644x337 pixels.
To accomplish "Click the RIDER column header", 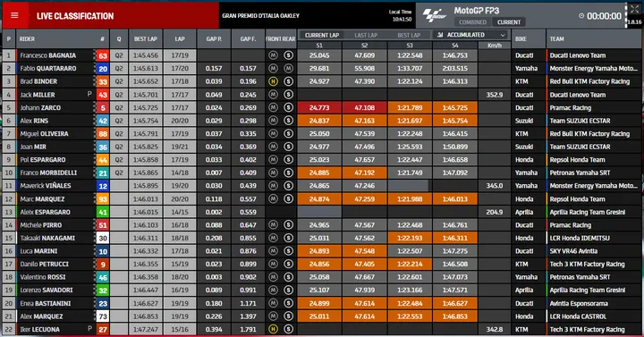I will (27, 39).
